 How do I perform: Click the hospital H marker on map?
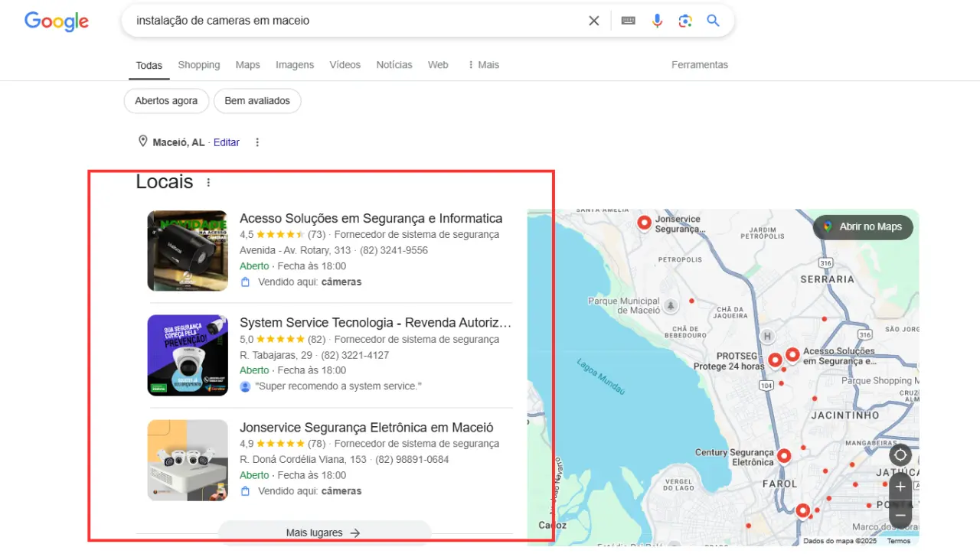[x=767, y=336]
